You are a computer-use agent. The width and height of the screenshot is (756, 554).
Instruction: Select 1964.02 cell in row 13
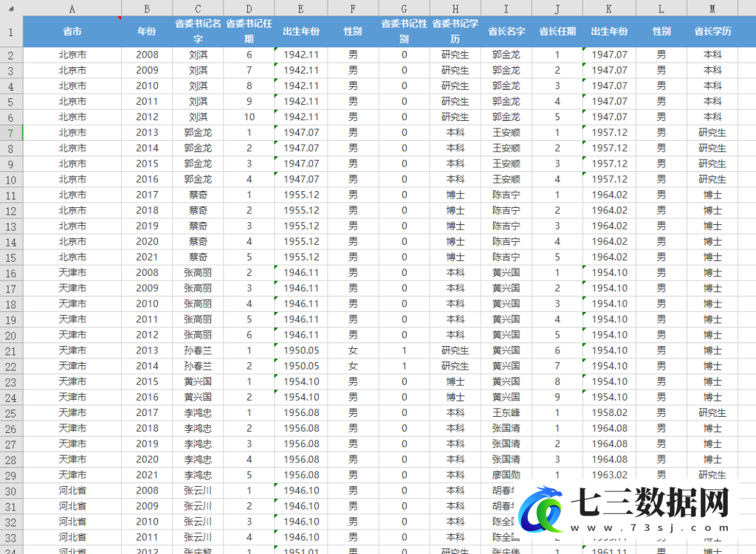point(609,226)
